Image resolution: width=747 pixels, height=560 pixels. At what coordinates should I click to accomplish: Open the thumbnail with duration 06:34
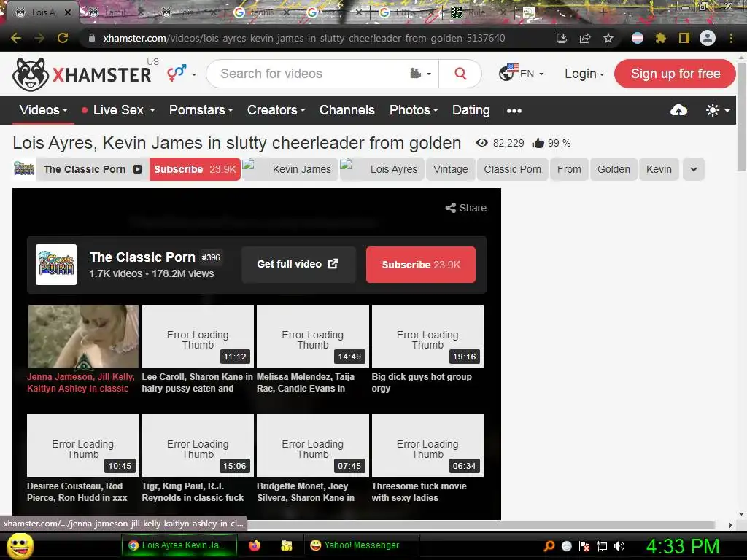tap(427, 446)
